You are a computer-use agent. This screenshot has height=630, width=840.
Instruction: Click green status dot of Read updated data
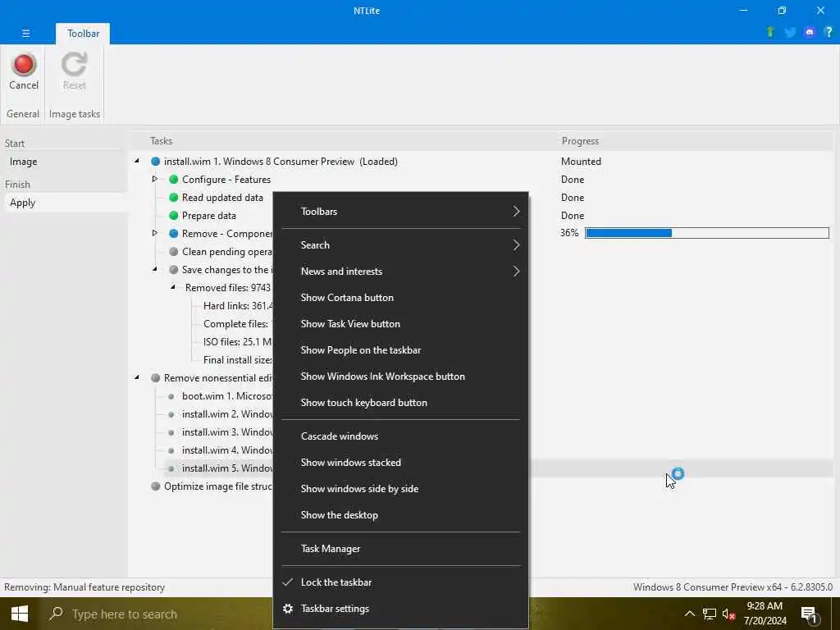[x=174, y=198]
